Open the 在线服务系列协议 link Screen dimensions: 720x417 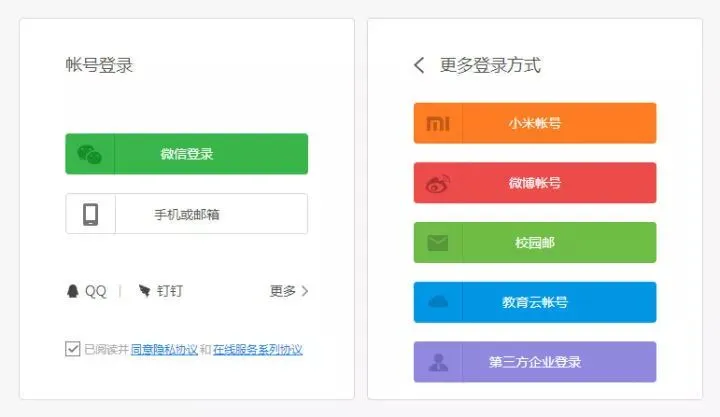click(x=258, y=349)
